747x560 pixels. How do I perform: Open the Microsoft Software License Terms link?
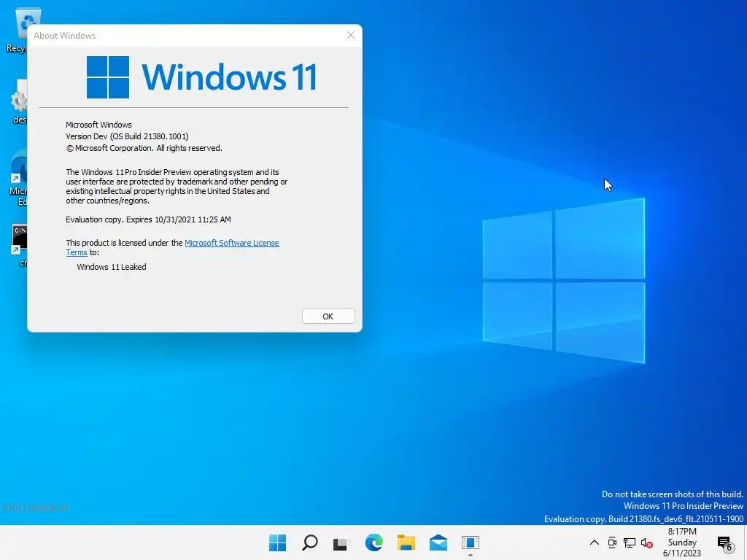231,243
